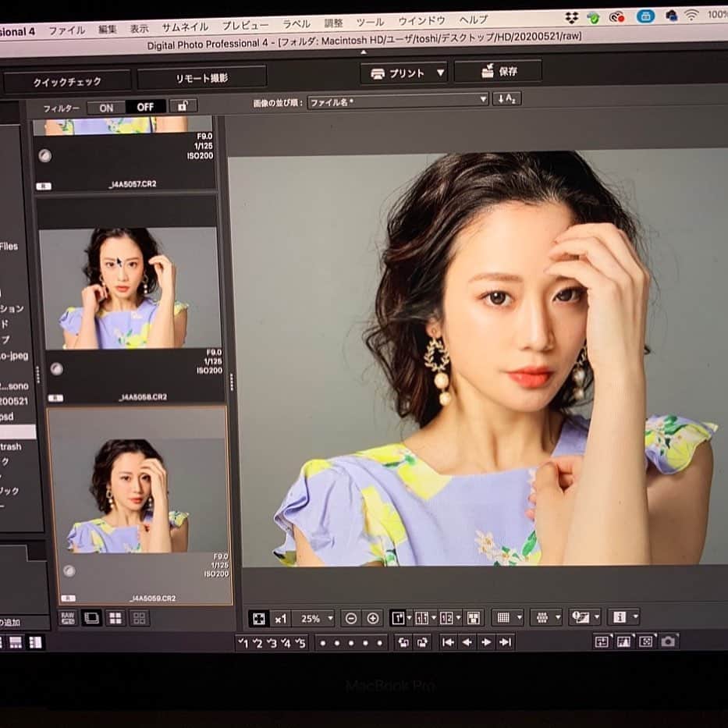728x728 pixels.
Task: Open the ツール menu
Action: (370, 22)
